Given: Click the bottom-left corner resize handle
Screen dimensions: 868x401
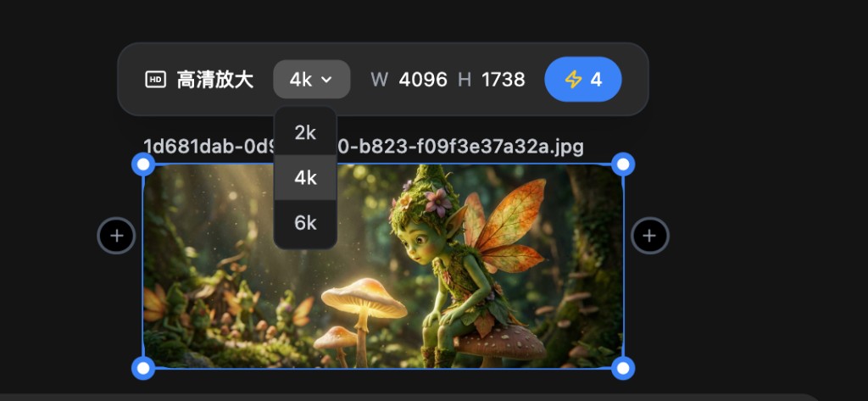Looking at the screenshot, I should click(143, 368).
